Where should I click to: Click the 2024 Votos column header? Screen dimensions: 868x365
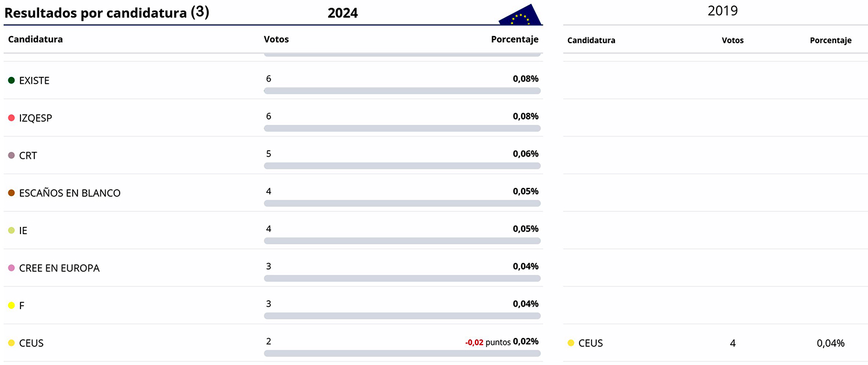click(x=277, y=40)
